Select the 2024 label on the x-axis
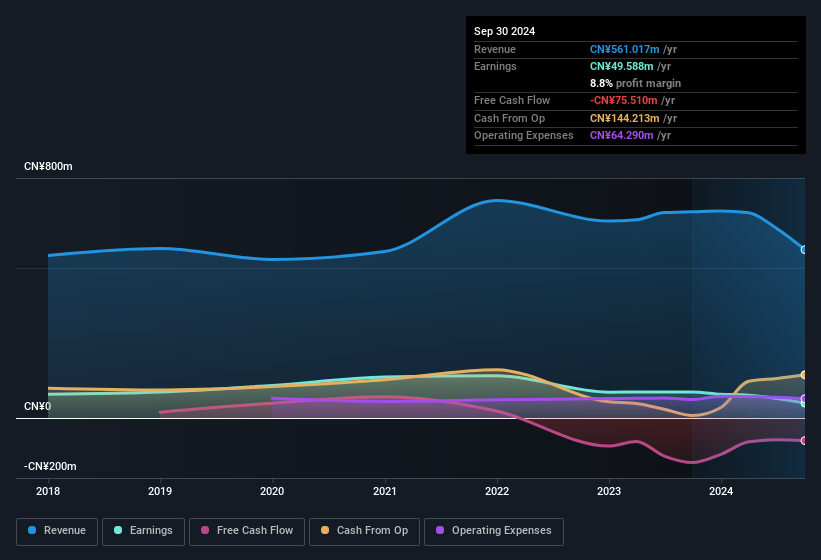This screenshot has height=560, width=821. pyautogui.click(x=721, y=491)
